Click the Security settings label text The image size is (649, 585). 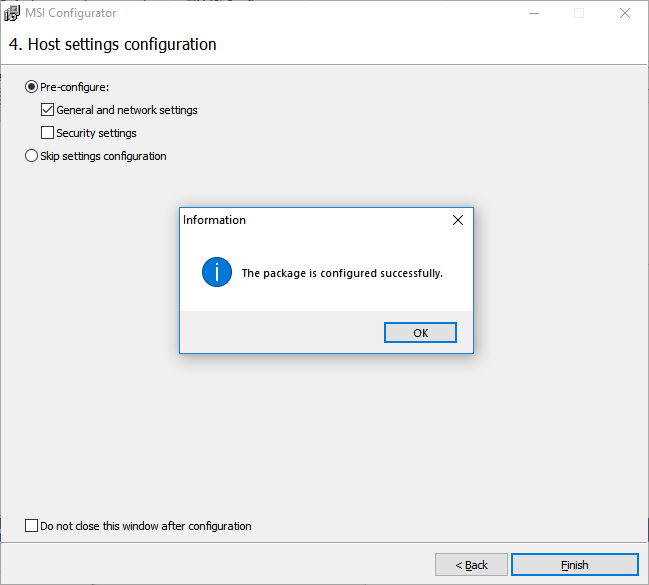[96, 133]
